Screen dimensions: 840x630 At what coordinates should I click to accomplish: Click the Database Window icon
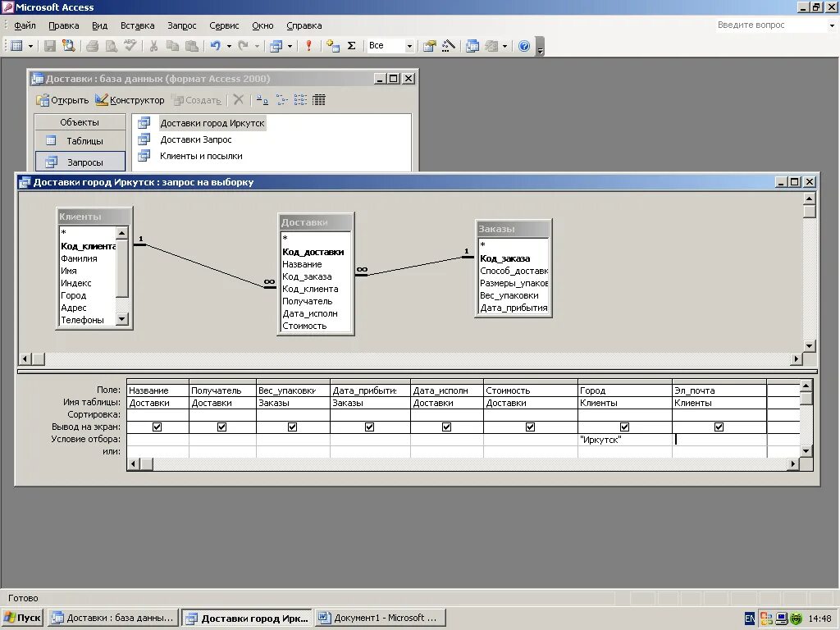point(472,46)
